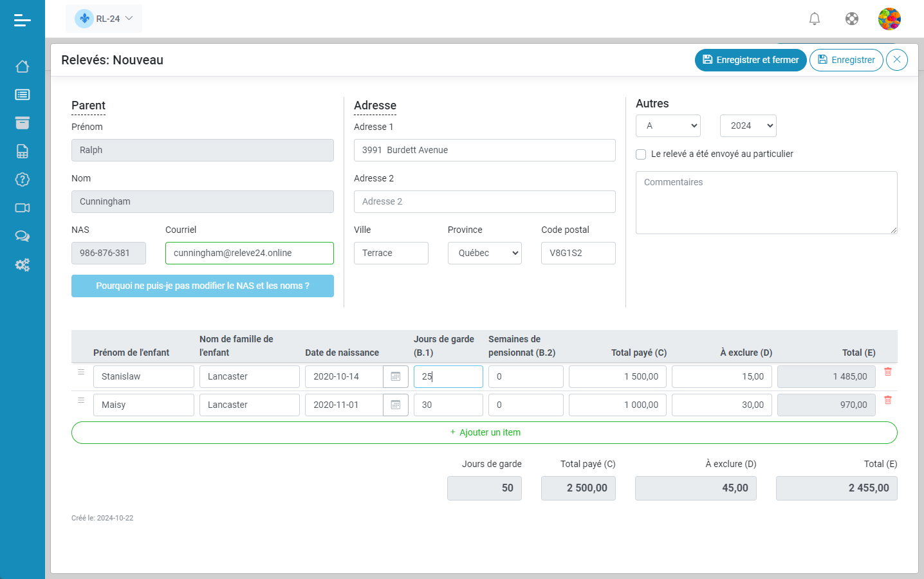Open the Province dropdown showing Québec
The image size is (924, 579).
tap(485, 253)
